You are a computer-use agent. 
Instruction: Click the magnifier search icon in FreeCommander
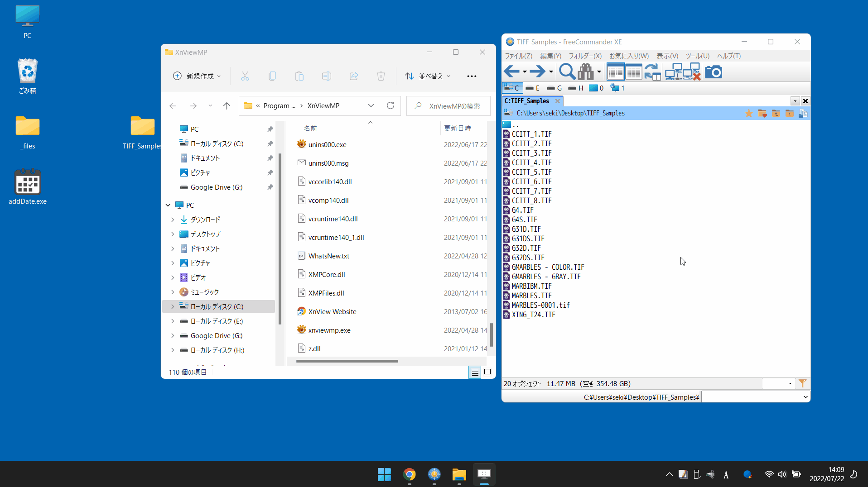tap(567, 72)
